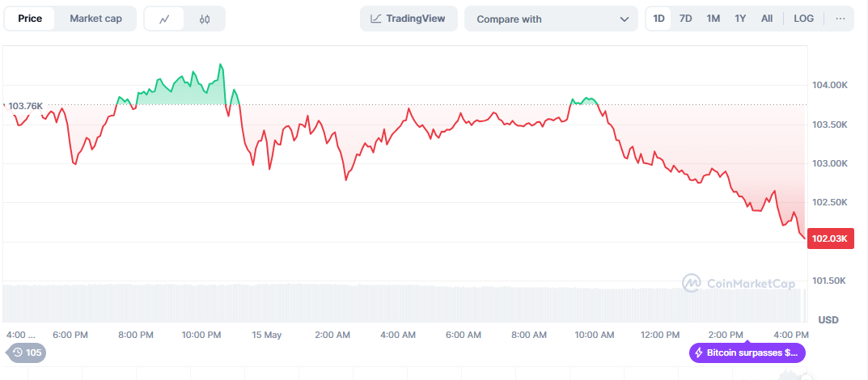Screen dimensions: 868x380
Task: Click the current price label 102.03K
Action: (x=830, y=239)
